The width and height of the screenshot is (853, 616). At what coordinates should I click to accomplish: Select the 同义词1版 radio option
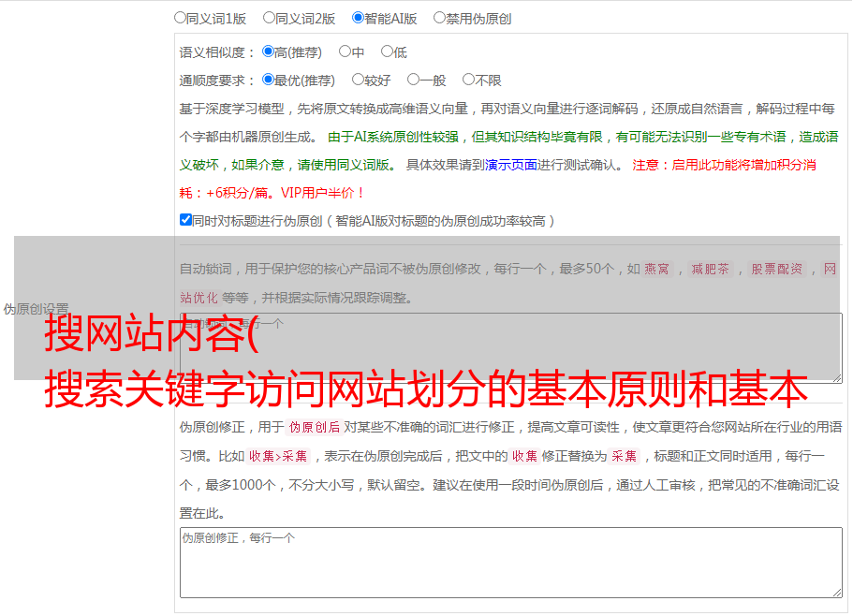coord(180,17)
